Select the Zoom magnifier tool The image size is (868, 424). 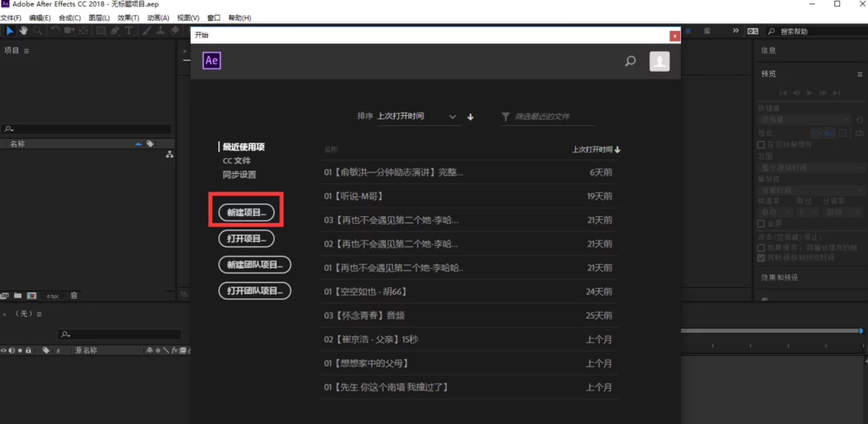pyautogui.click(x=38, y=31)
